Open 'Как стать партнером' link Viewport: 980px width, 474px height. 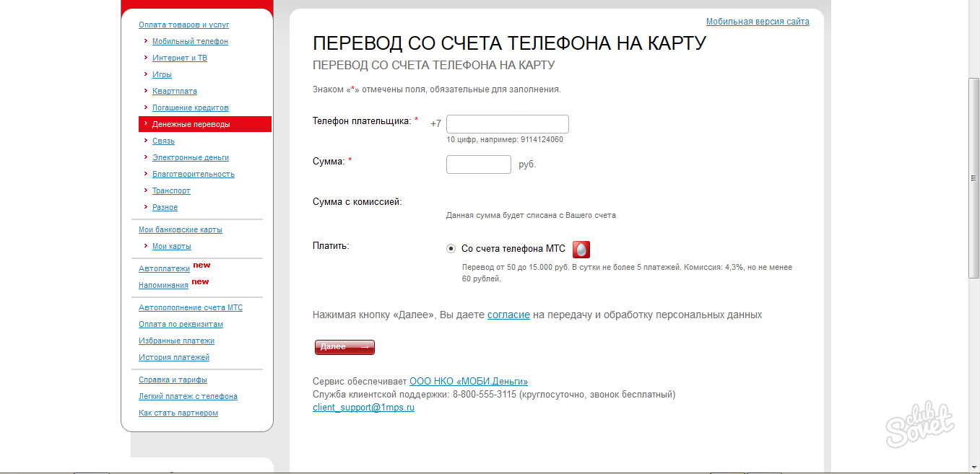pyautogui.click(x=178, y=413)
